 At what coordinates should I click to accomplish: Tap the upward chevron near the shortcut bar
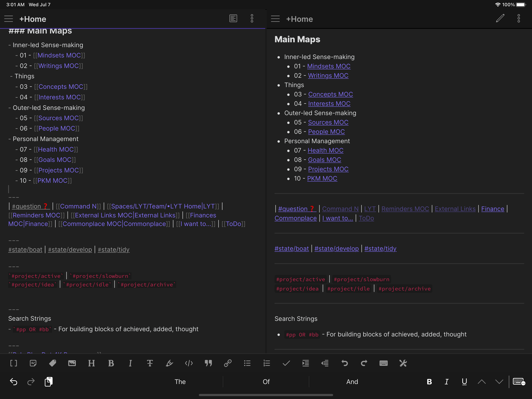482,382
